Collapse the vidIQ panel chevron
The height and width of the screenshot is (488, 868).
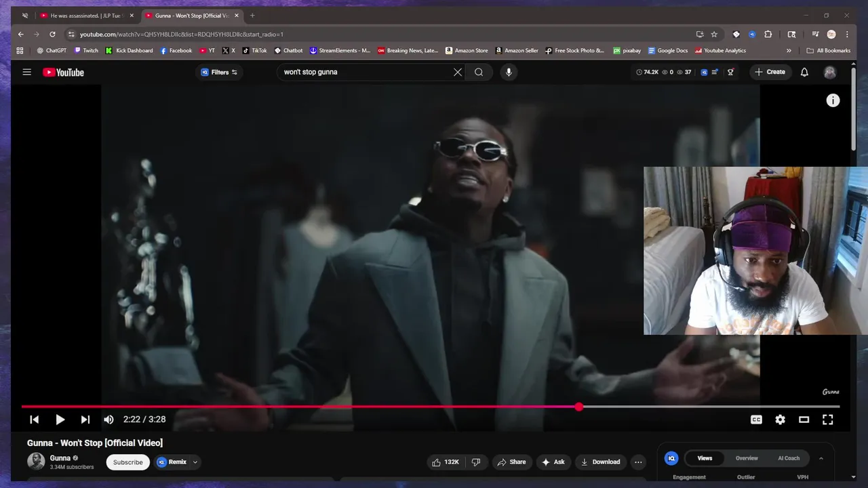(x=821, y=458)
